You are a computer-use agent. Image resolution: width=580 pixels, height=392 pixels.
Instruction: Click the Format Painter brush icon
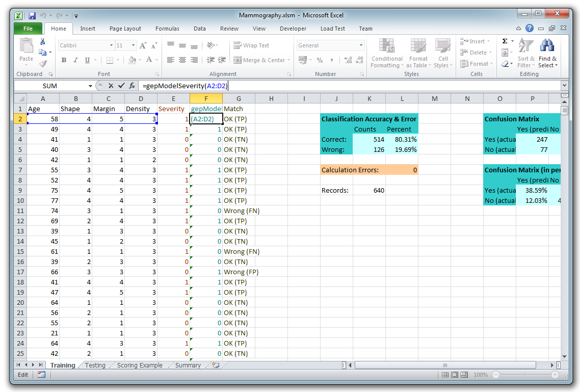coord(43,64)
